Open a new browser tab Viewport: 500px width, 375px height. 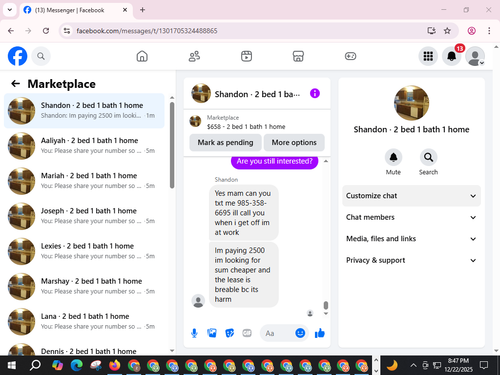(142, 10)
